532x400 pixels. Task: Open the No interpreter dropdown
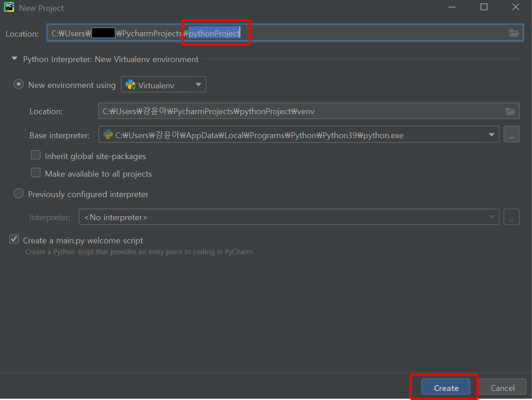point(289,217)
